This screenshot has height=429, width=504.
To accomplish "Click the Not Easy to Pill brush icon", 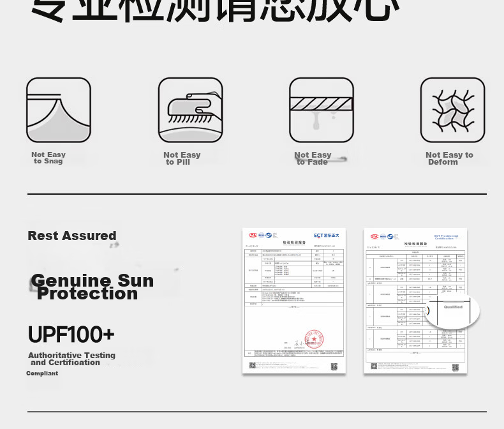I will [191, 110].
